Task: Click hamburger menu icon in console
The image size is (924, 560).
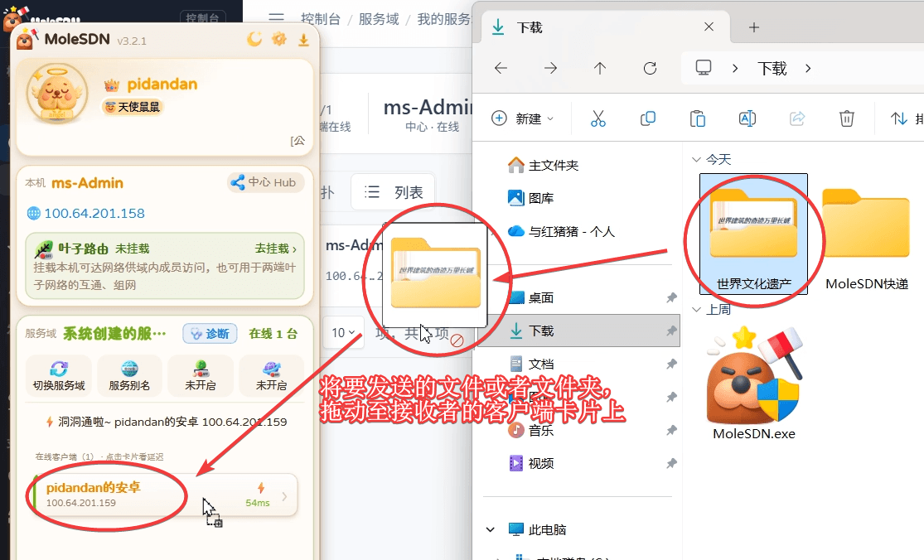Action: point(277,17)
